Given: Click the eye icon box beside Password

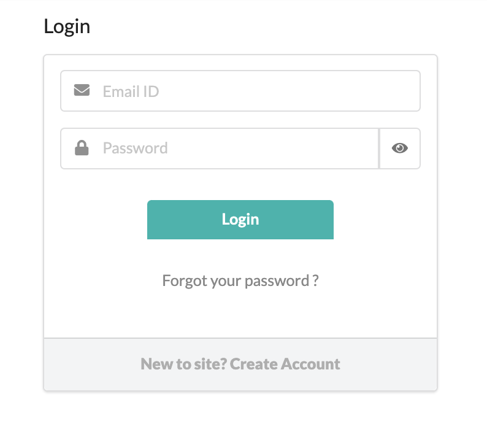Looking at the screenshot, I should [x=400, y=149].
